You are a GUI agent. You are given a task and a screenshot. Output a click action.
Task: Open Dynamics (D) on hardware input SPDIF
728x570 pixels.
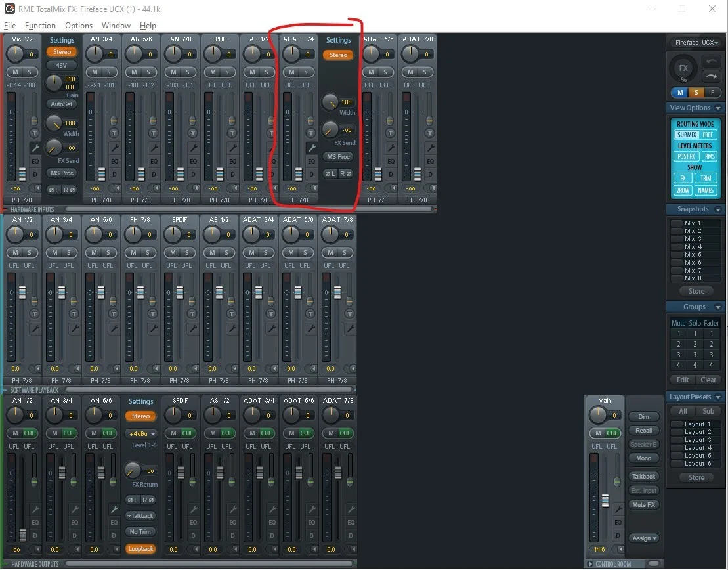[232, 175]
